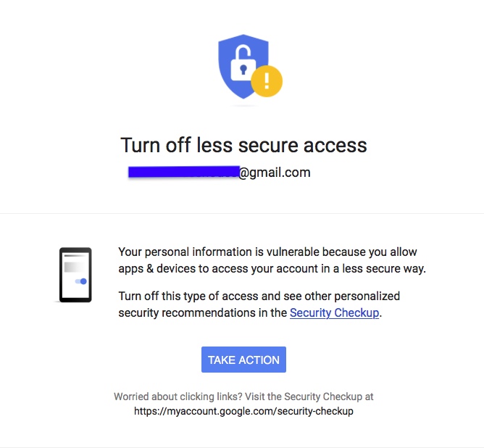This screenshot has width=484, height=448.
Task: Click the blue redacted bar over email
Action: pyautogui.click(x=183, y=172)
